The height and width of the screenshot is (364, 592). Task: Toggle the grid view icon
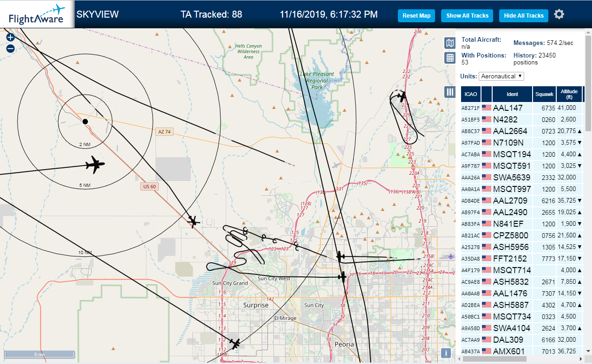pyautogui.click(x=449, y=57)
